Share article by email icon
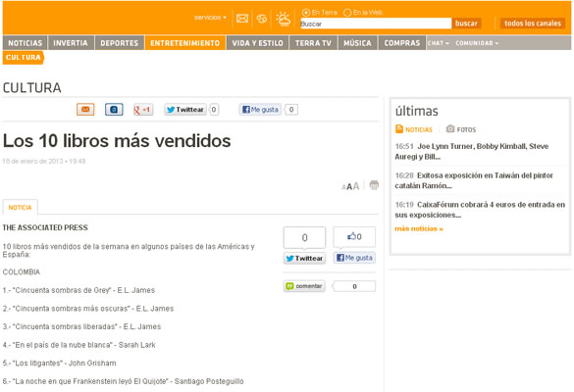The image size is (574, 392). click(x=85, y=110)
